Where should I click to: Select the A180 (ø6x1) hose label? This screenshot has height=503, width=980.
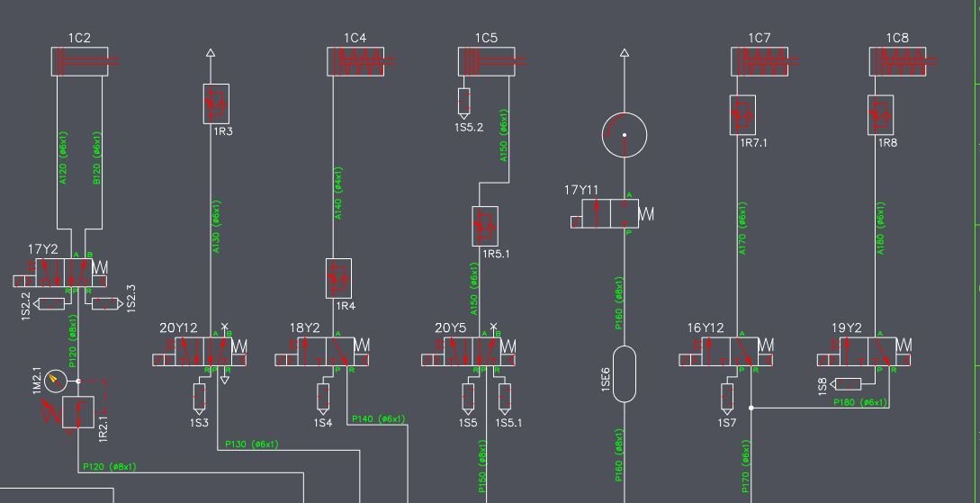pyautogui.click(x=881, y=228)
